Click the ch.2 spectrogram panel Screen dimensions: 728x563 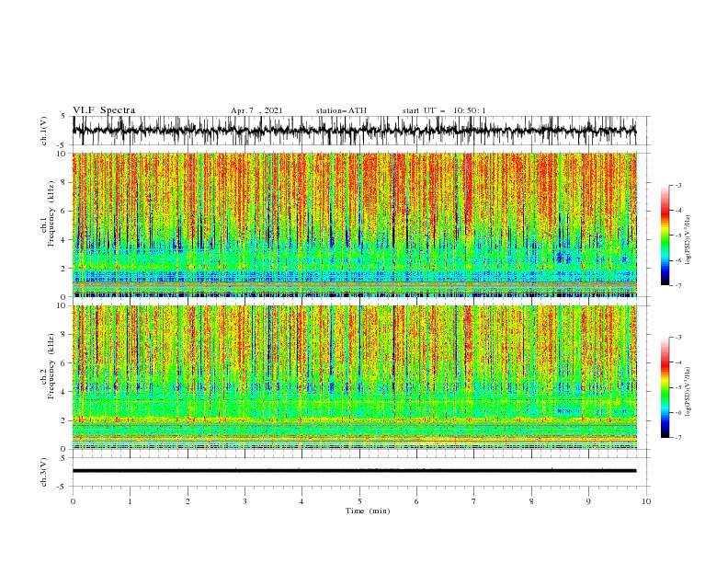pyautogui.click(x=355, y=377)
